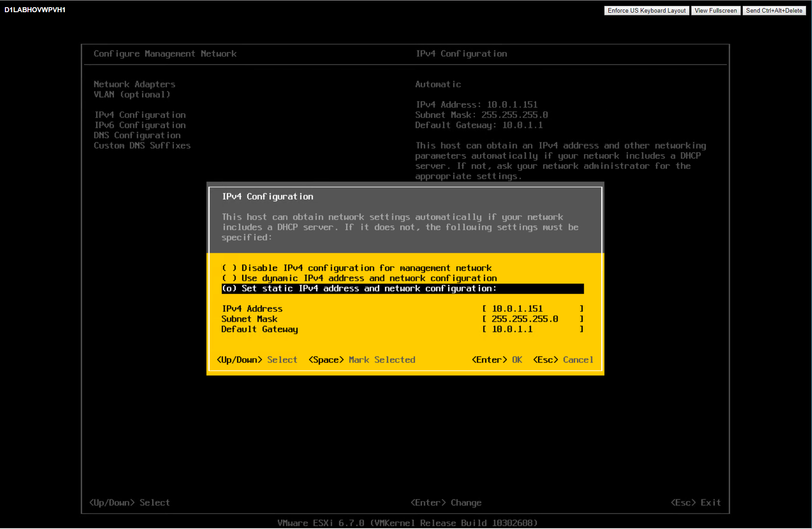Select IPv4 Configuration in left menu

[140, 115]
